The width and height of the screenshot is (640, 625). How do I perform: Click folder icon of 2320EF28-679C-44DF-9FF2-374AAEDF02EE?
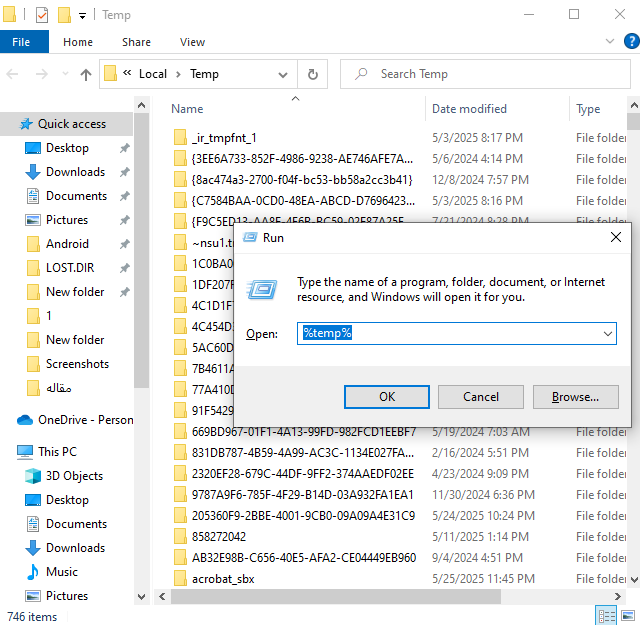[x=180, y=474]
